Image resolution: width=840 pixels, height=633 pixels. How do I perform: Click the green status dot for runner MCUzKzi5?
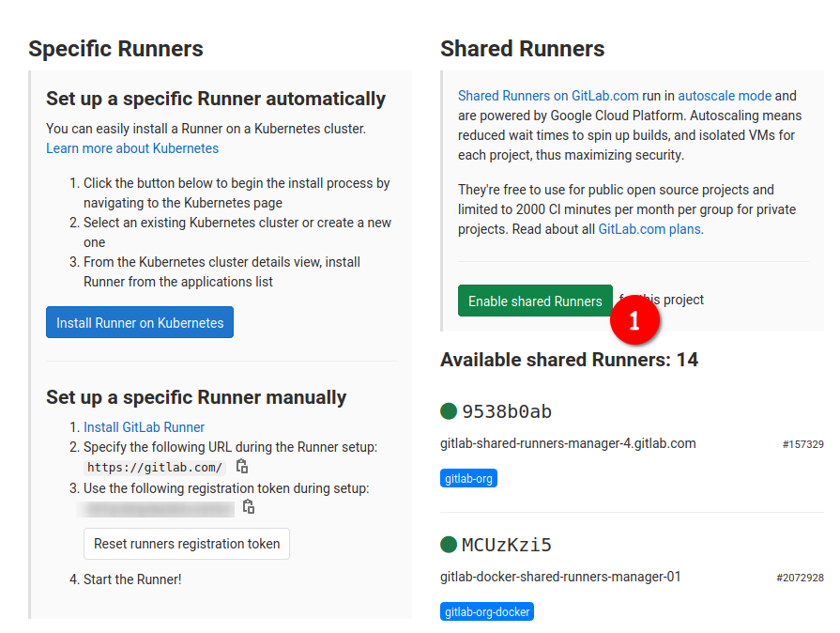click(x=449, y=545)
